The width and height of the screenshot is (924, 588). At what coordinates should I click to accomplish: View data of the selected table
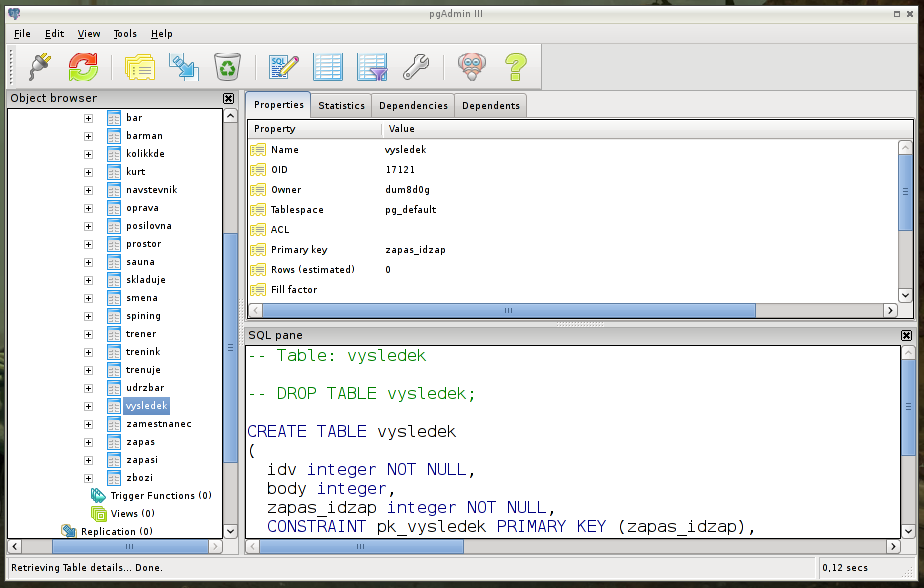click(328, 66)
